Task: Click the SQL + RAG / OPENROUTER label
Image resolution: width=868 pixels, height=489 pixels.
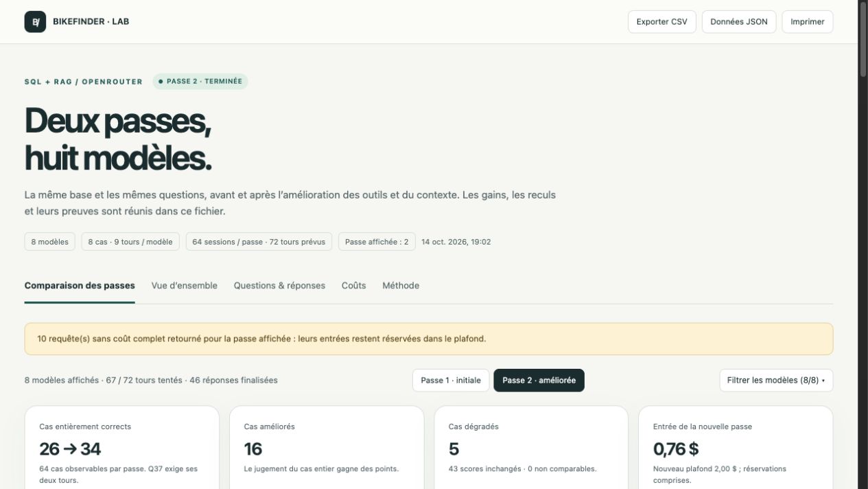Action: coord(84,82)
